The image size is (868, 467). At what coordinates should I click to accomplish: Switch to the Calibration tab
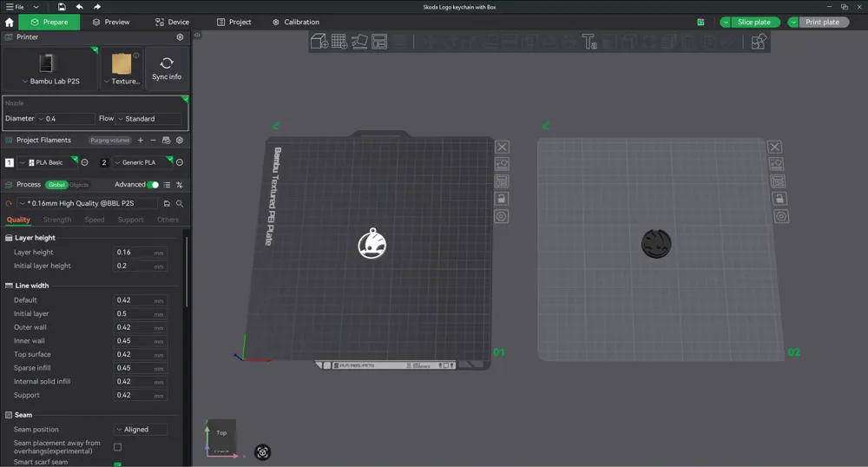point(296,22)
